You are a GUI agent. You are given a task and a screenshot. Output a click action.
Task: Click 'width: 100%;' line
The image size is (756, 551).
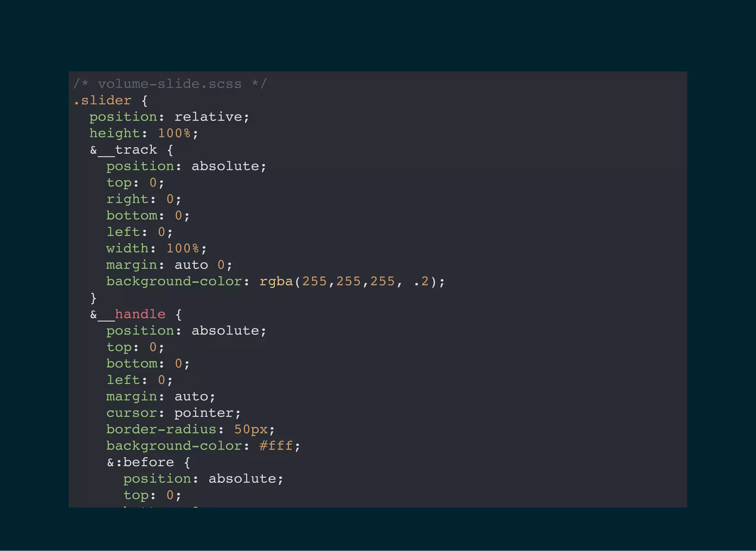pos(157,249)
